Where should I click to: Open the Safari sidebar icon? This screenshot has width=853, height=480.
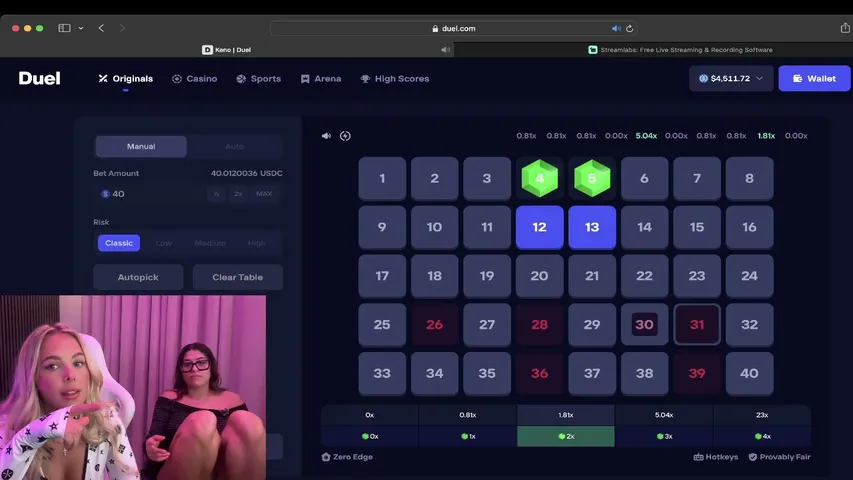coord(64,28)
